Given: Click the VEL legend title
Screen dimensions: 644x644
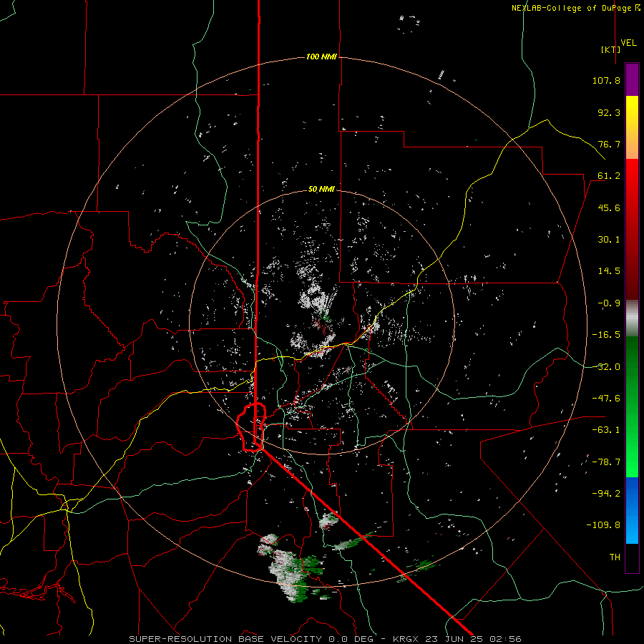Looking at the screenshot, I should 628,43.
